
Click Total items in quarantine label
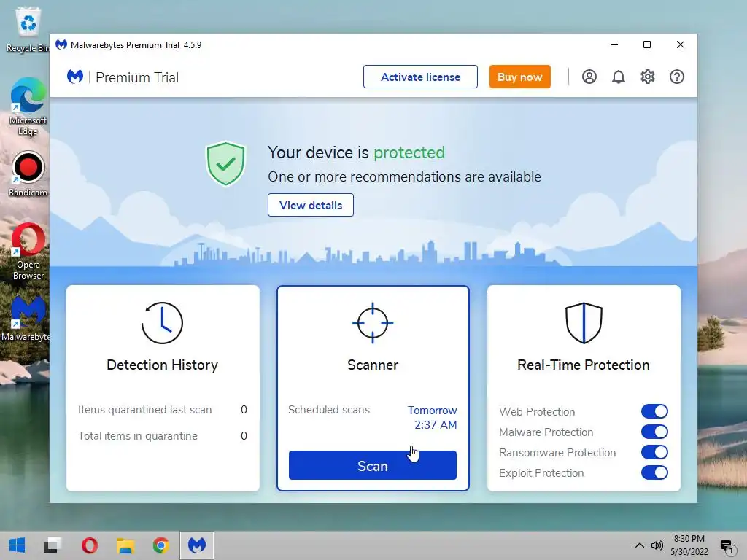[138, 436]
